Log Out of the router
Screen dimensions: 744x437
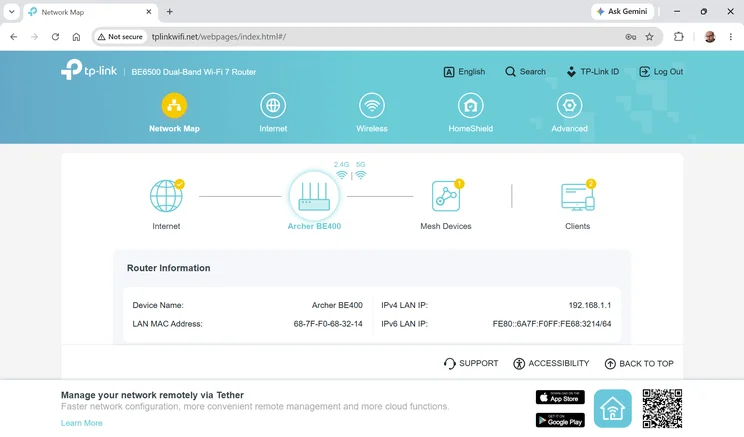(661, 72)
